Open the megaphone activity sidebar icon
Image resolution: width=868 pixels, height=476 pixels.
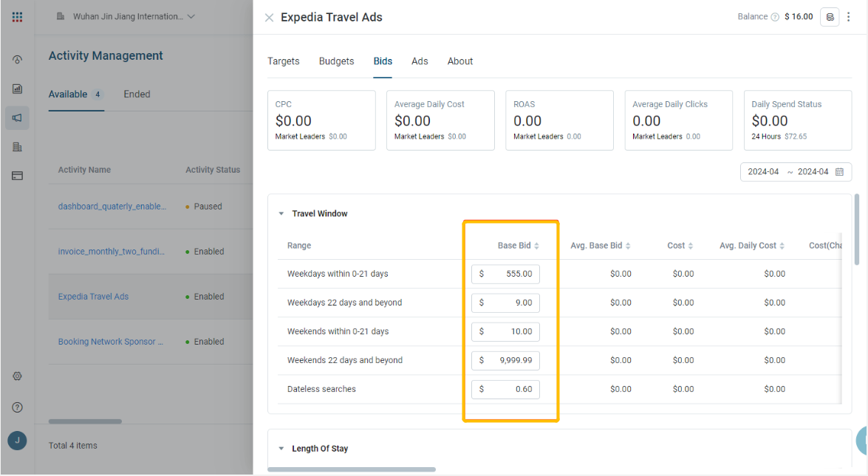(17, 118)
